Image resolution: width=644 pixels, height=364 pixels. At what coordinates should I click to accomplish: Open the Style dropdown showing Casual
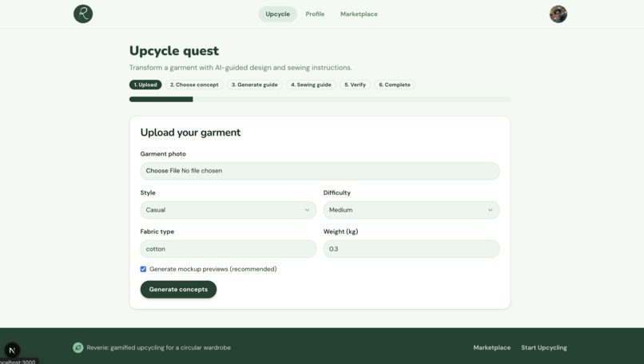point(228,210)
